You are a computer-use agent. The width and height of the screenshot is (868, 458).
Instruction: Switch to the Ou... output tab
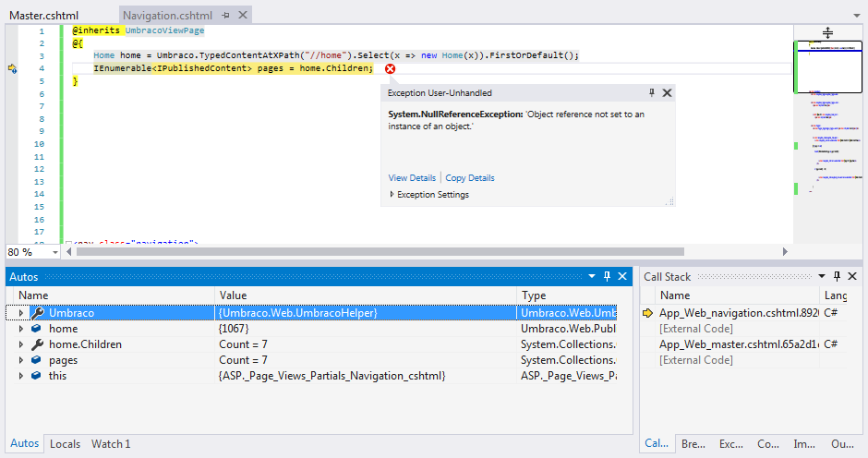point(842,443)
